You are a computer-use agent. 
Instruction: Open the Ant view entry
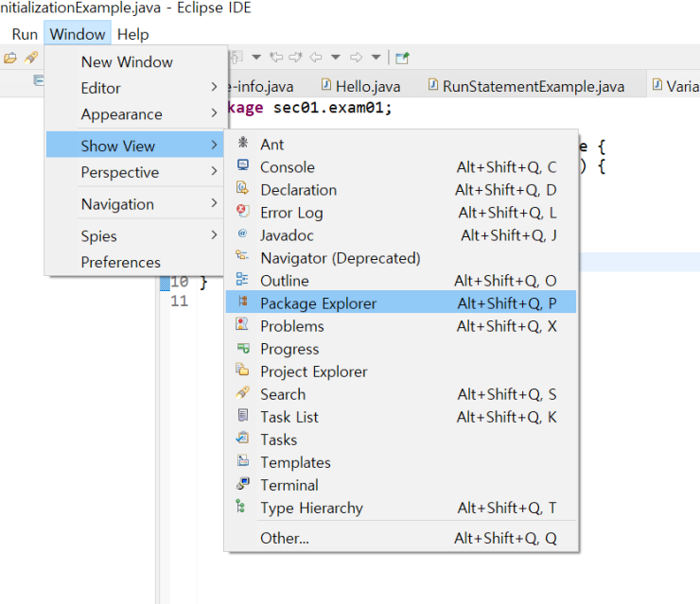pos(400,145)
